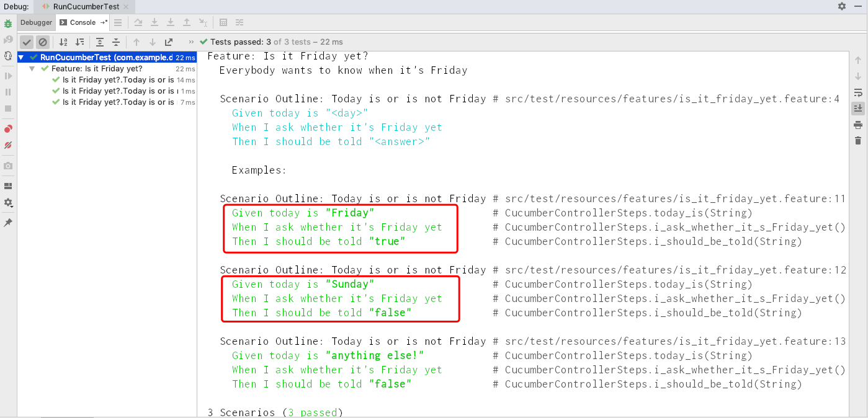Select 'Feature: Is it Friday yet?' tree row
868x418 pixels.
pyautogui.click(x=107, y=69)
